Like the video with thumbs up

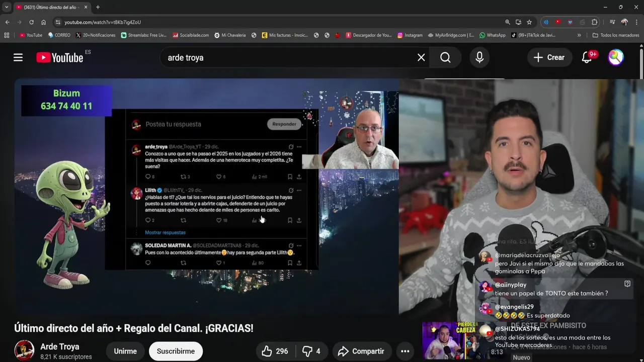tap(276, 351)
